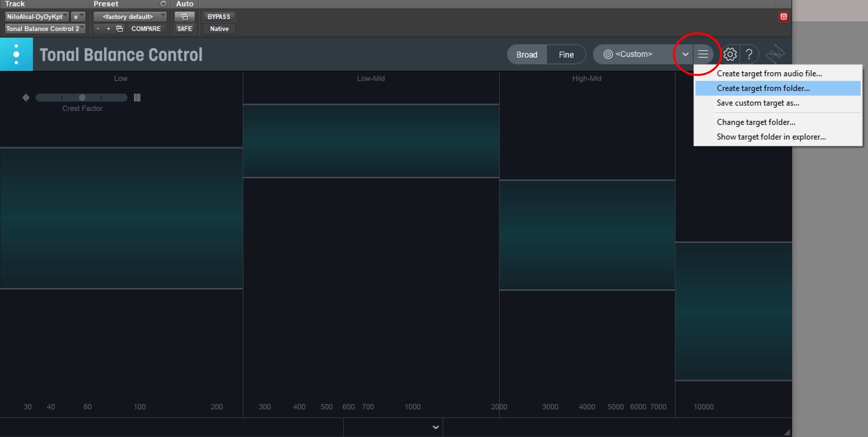Click the Low band label
Image resolution: width=868 pixels, height=437 pixels.
(121, 78)
